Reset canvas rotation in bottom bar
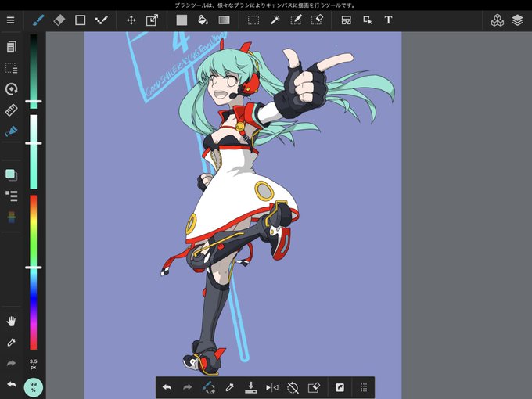 click(x=293, y=387)
